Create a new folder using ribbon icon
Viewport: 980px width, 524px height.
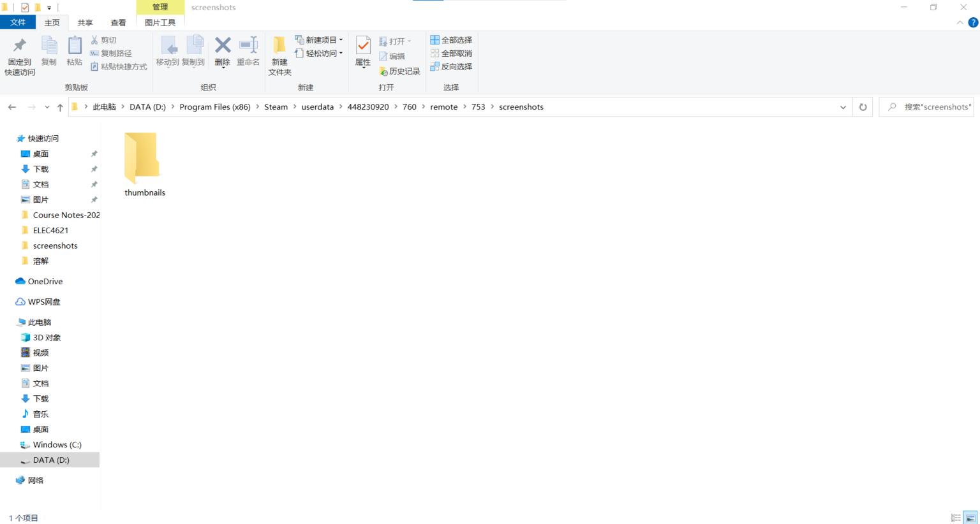[x=279, y=55]
